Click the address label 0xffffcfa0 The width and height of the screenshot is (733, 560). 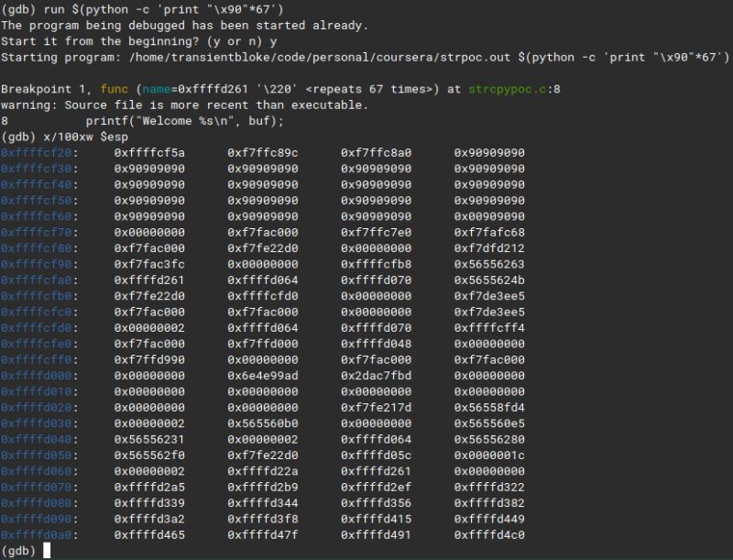37,280
